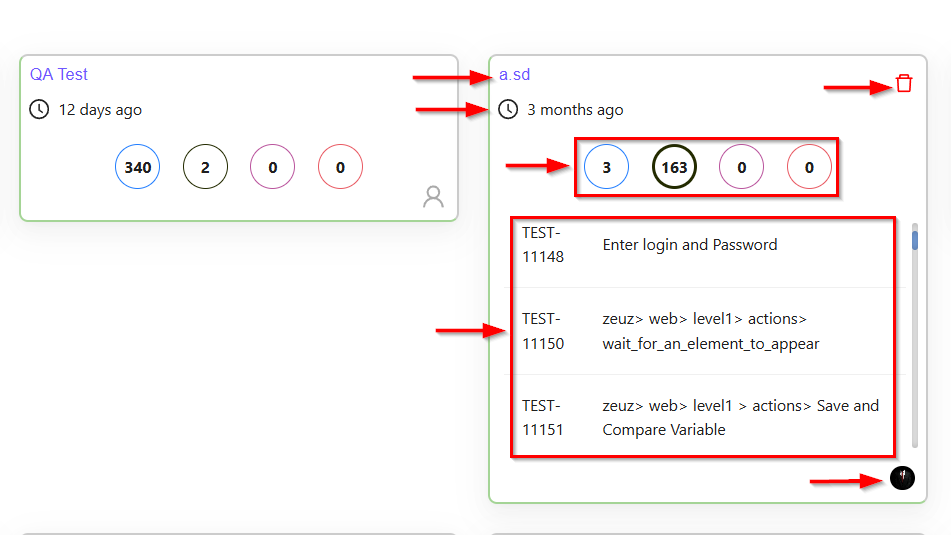Select the red 0 circle in QA Test card
The height and width of the screenshot is (535, 951).
340,167
